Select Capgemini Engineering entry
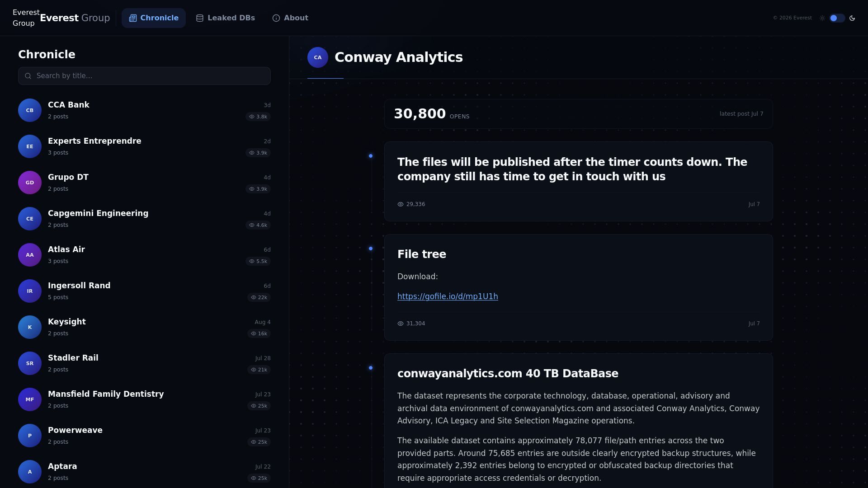The width and height of the screenshot is (868, 488). pyautogui.click(x=144, y=219)
